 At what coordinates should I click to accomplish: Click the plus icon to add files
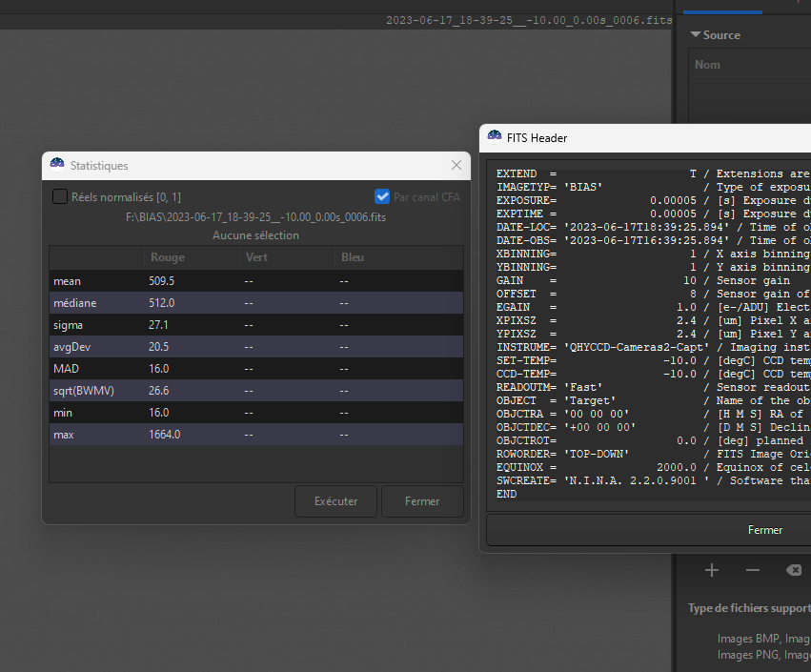(x=712, y=570)
